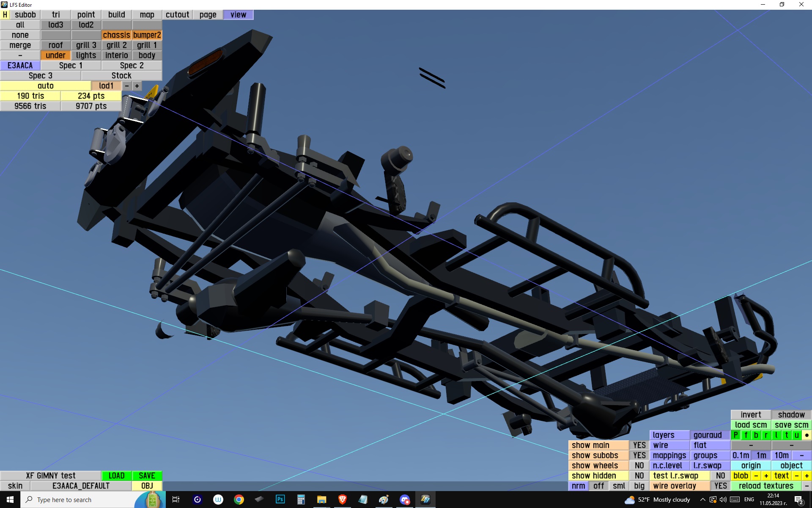Launch Brave browser from the taskbar
Screen dimensions: 812x508
343,500
